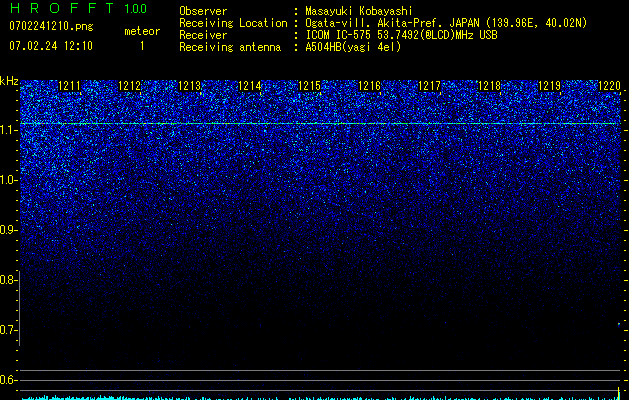Click the bright horizontal carrier line
Viewport: 629px width, 400px height.
(x=320, y=124)
